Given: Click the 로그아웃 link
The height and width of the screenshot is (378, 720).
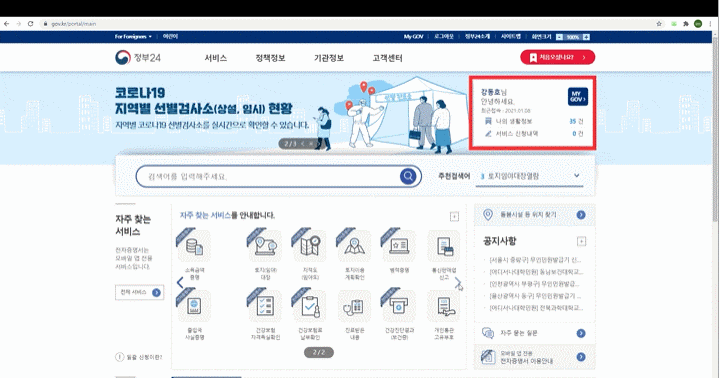Looking at the screenshot, I should [x=444, y=37].
